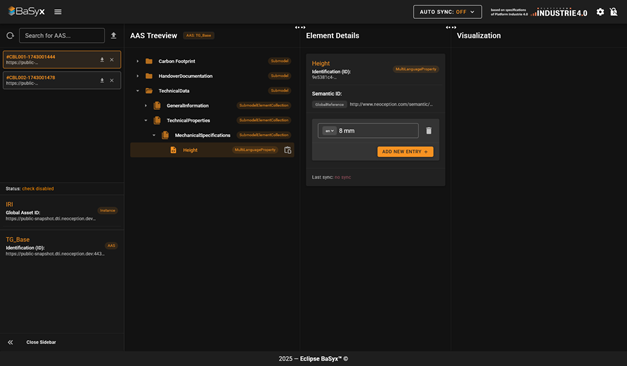Click the Height property file icon

(x=173, y=150)
